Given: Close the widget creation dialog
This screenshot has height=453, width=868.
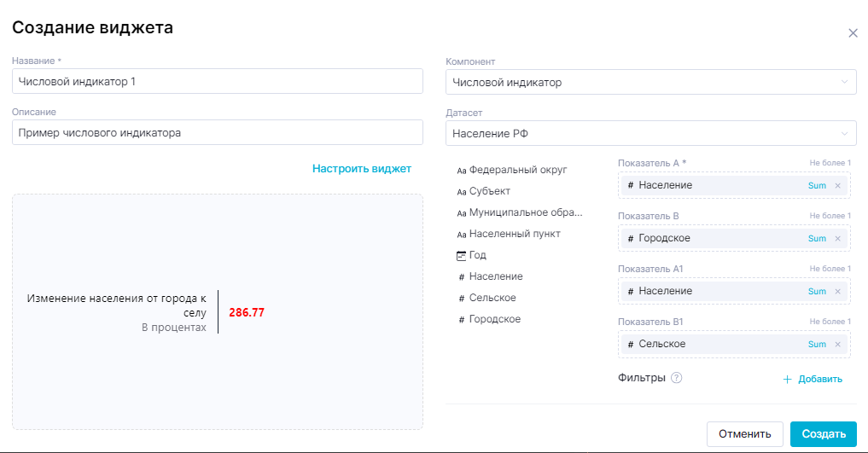Looking at the screenshot, I should [x=853, y=33].
